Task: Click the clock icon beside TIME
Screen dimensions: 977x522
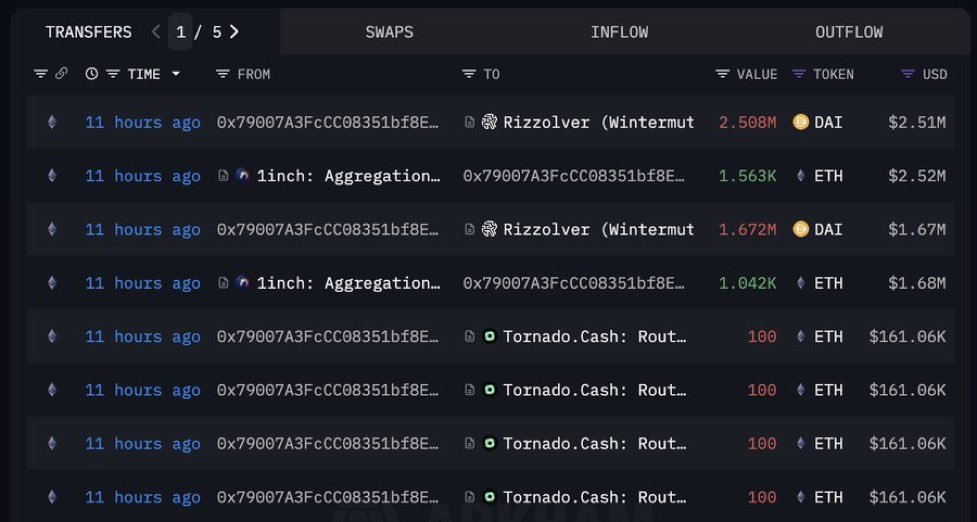Action: point(92,74)
